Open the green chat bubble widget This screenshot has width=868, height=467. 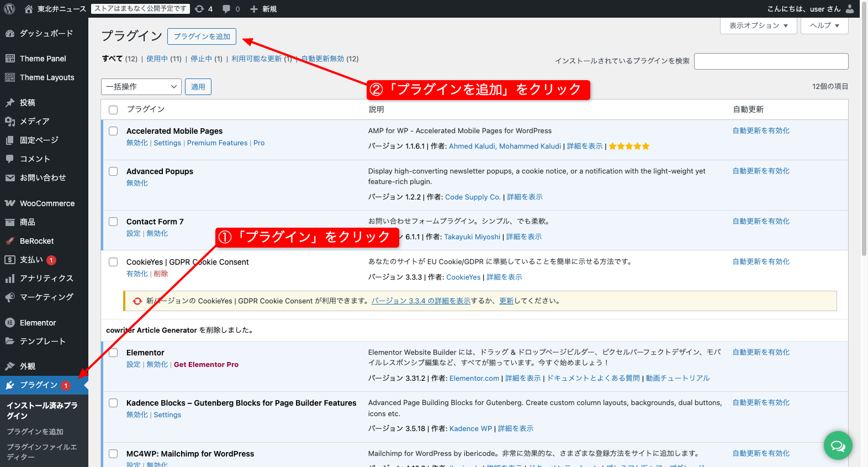[838, 445]
